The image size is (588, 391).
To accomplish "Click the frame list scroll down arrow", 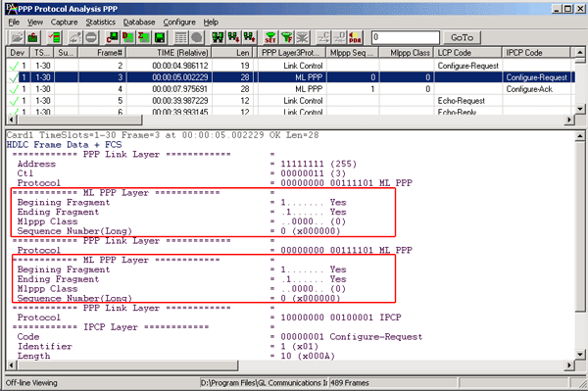I will 580,109.
